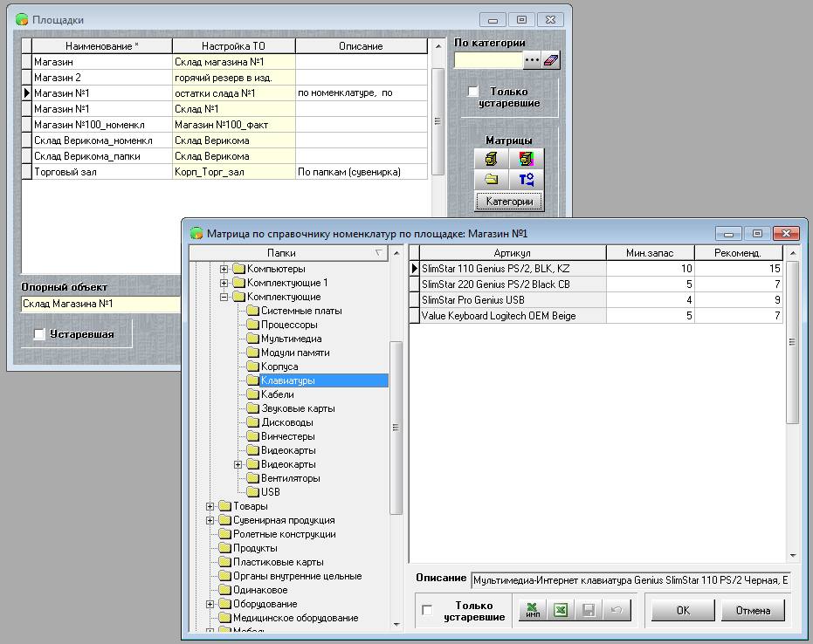The width and height of the screenshot is (813, 644).
Task: Open the colored cabinet matrix icon
Action: tap(526, 159)
